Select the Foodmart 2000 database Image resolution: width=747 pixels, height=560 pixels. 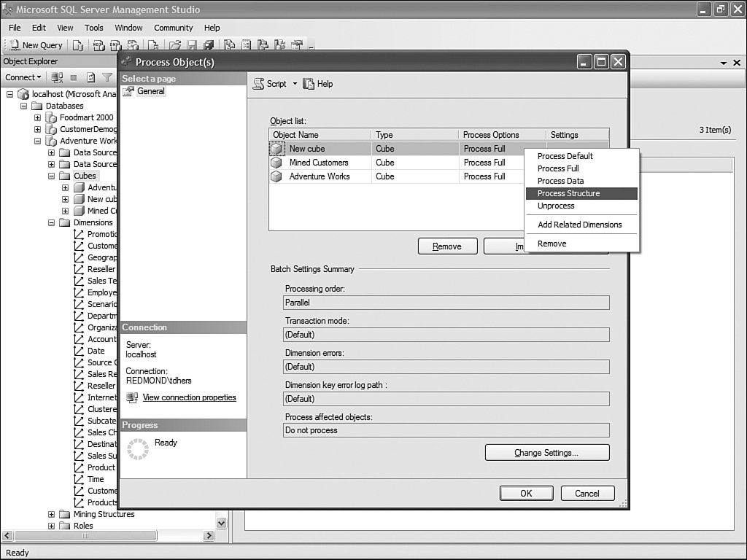[86, 117]
